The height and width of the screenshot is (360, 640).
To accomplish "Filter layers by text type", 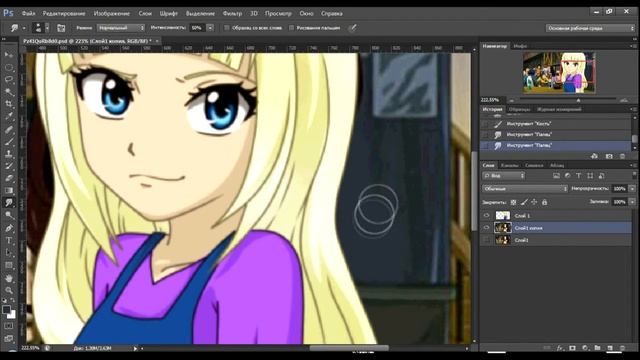I will click(578, 176).
